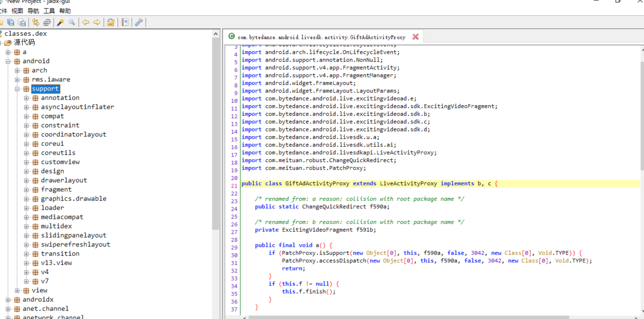644x319 pixels.
Task: Click the package icon beside 'rms.iaware'
Action: click(x=26, y=80)
